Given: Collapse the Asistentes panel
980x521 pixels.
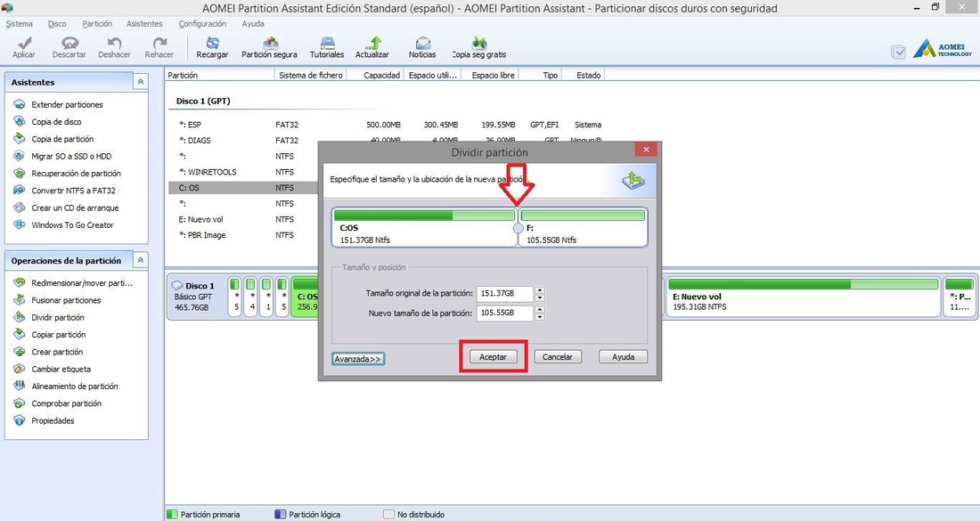Looking at the screenshot, I should [x=141, y=82].
